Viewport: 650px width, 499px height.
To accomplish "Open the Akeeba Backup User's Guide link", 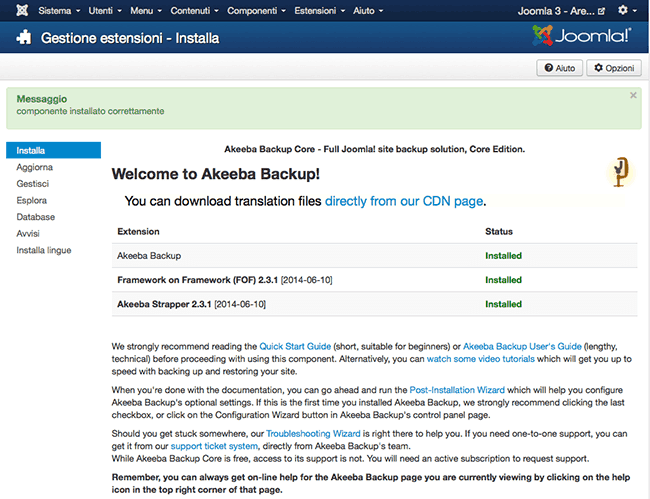I will coord(522,346).
